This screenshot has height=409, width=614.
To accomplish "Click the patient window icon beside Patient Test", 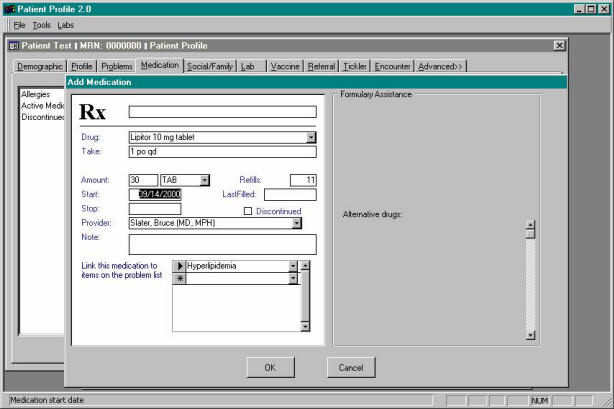I will pyautogui.click(x=14, y=46).
